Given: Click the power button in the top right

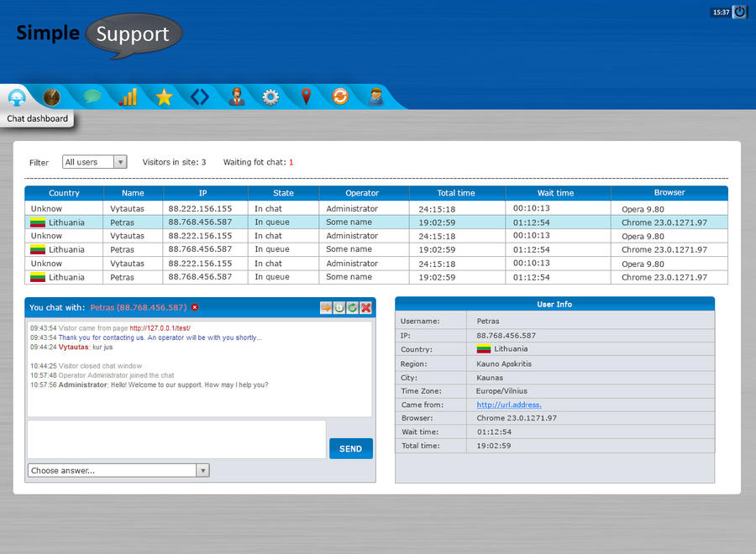Looking at the screenshot, I should (x=738, y=12).
